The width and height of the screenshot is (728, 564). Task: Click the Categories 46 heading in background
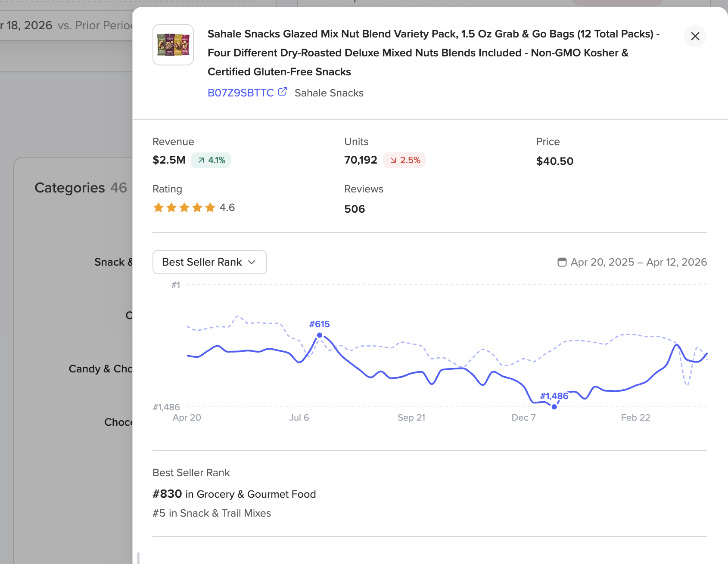pyautogui.click(x=81, y=188)
